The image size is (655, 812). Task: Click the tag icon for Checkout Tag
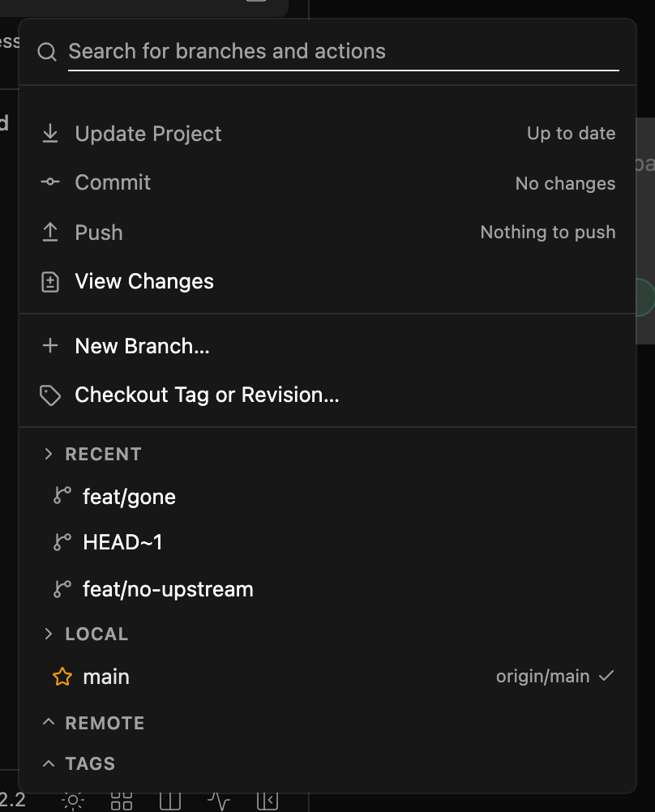tap(50, 395)
